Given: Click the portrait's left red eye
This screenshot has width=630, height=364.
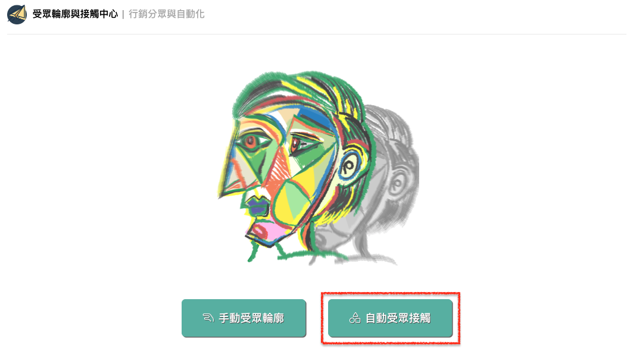Looking at the screenshot, I should (251, 142).
